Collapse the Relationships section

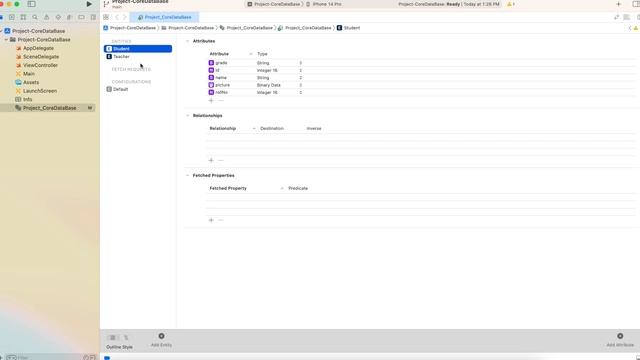pyautogui.click(x=188, y=116)
